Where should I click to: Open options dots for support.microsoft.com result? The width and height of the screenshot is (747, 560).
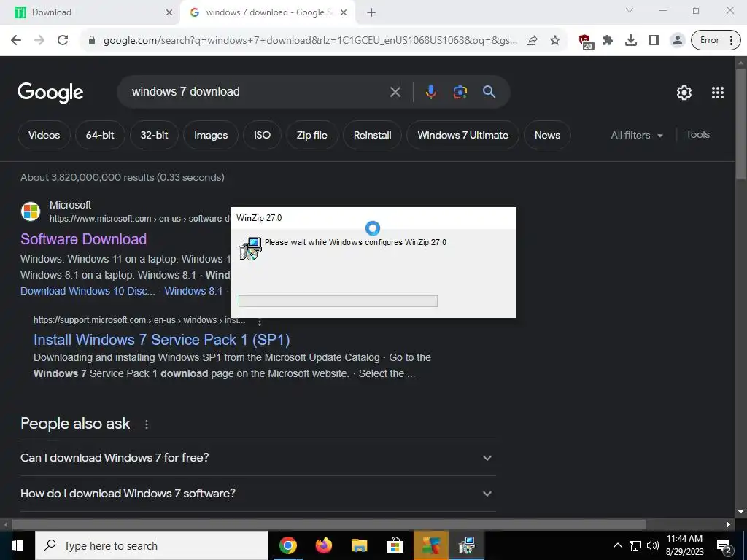coord(260,322)
